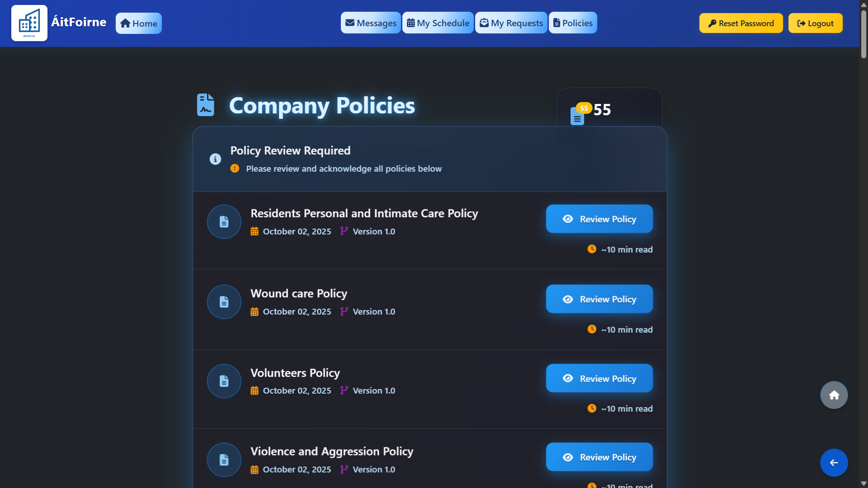The height and width of the screenshot is (488, 868).
Task: Select the Policies navigation item
Action: pyautogui.click(x=573, y=23)
